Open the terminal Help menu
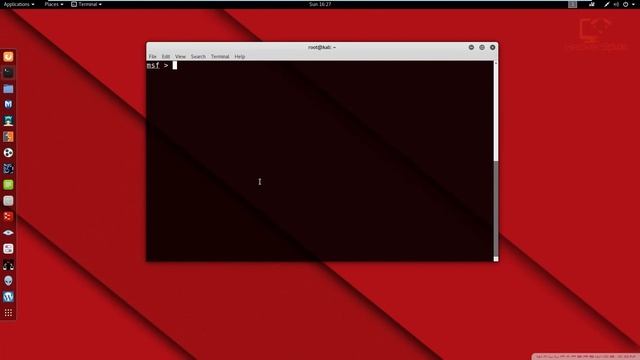 tap(240, 56)
